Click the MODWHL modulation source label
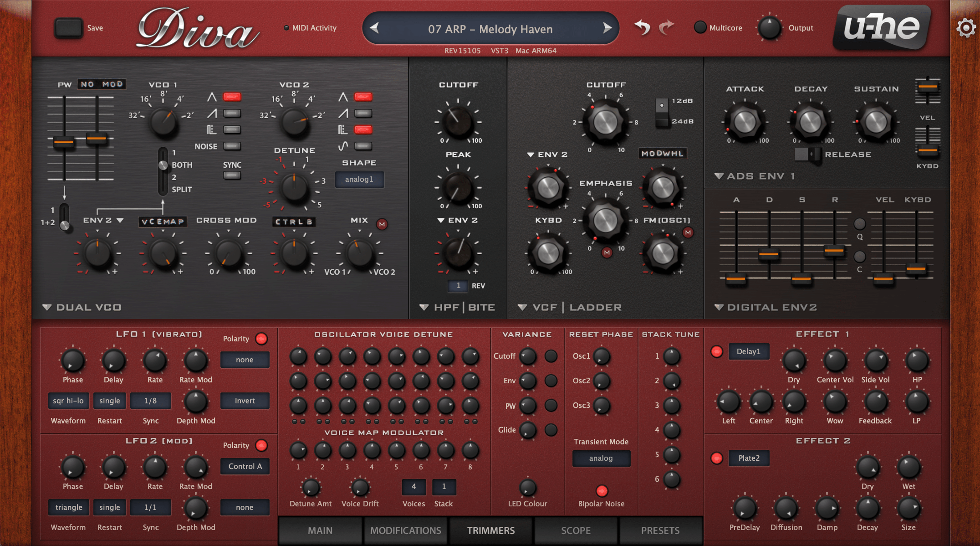 tap(663, 154)
